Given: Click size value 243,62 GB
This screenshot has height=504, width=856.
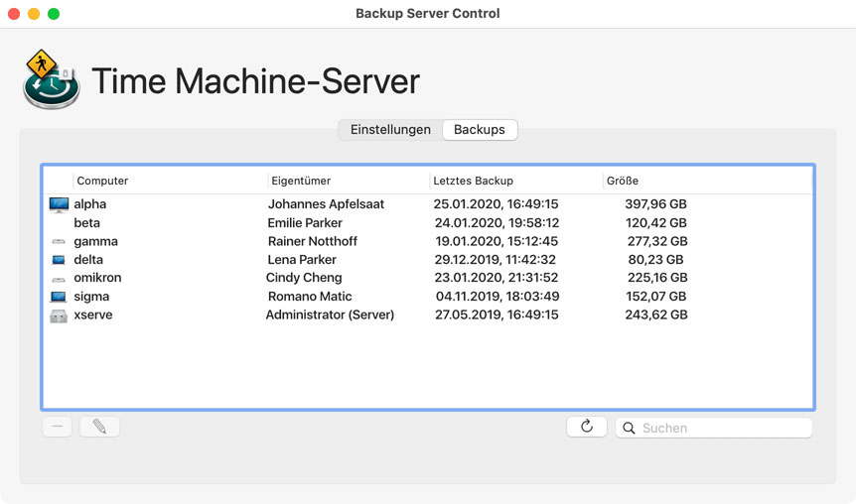Looking at the screenshot, I should 656,315.
